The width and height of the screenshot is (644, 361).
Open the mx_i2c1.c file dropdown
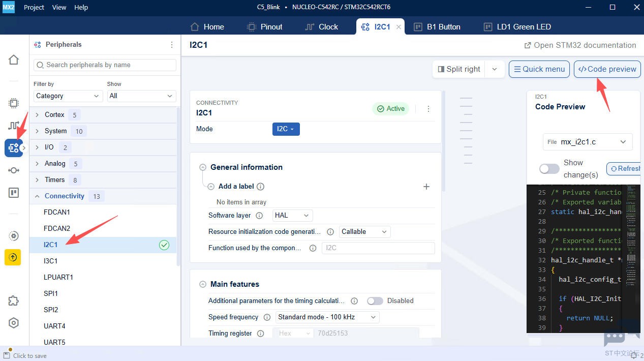[x=588, y=142]
